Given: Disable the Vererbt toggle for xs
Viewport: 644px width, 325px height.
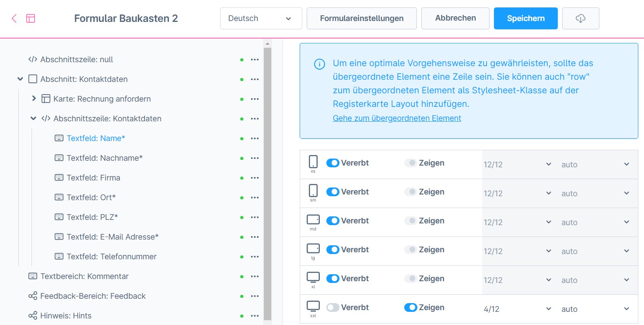Looking at the screenshot, I should click(x=333, y=163).
